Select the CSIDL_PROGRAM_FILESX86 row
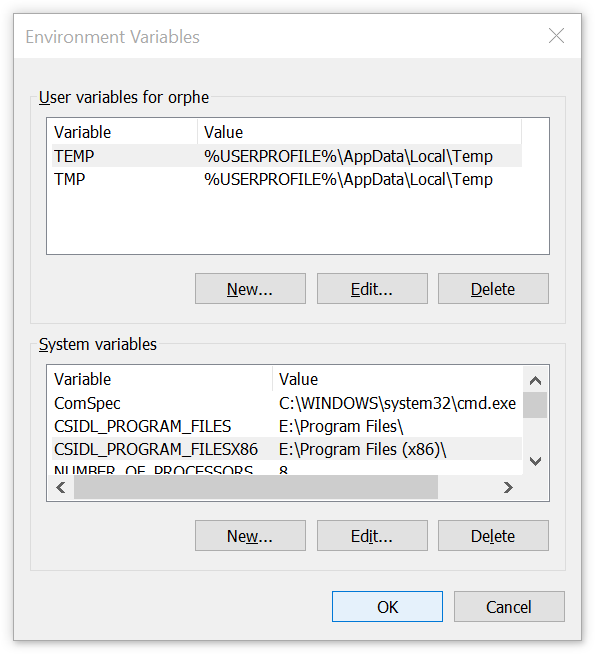Screen dimensions: 595x654 click(x=287, y=449)
